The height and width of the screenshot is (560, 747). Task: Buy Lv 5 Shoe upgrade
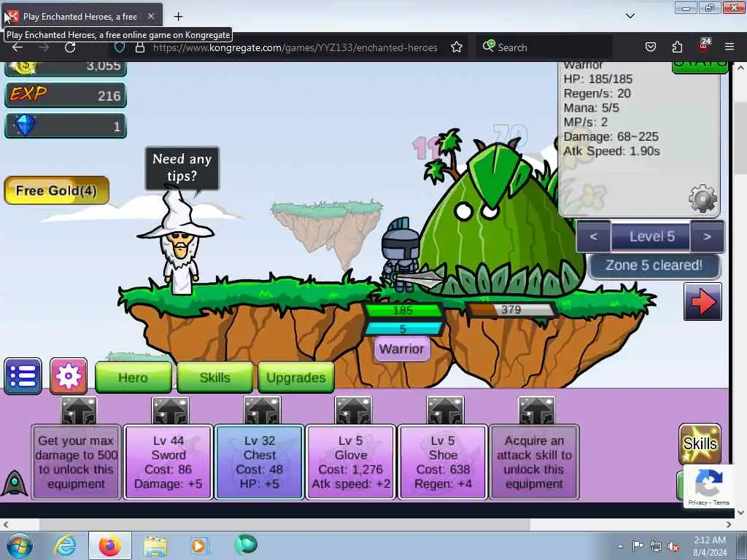(x=443, y=462)
